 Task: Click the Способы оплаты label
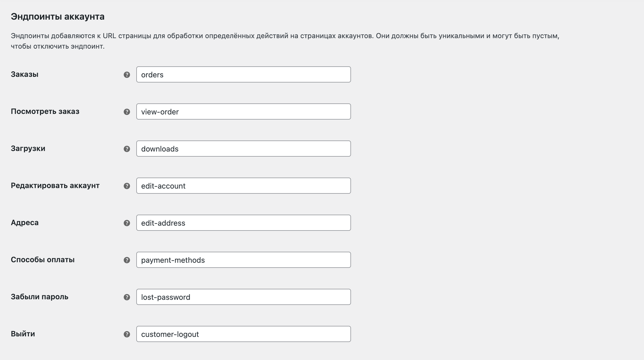pyautogui.click(x=43, y=260)
